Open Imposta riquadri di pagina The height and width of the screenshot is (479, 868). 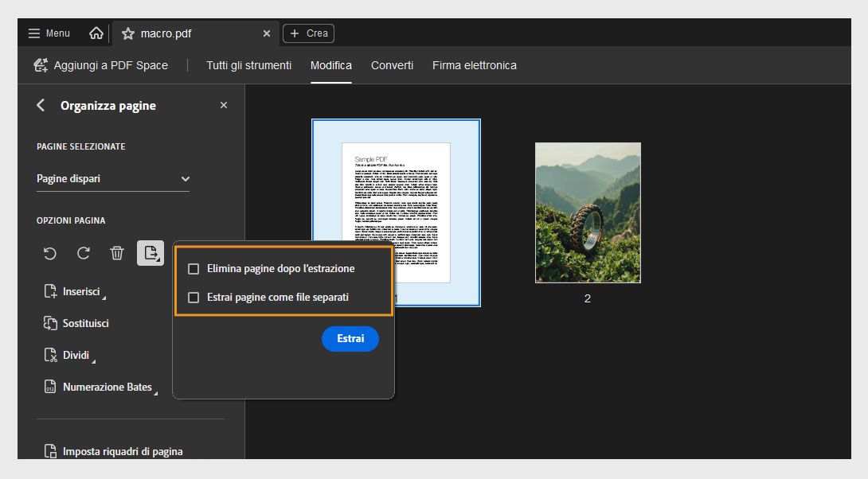(123, 450)
